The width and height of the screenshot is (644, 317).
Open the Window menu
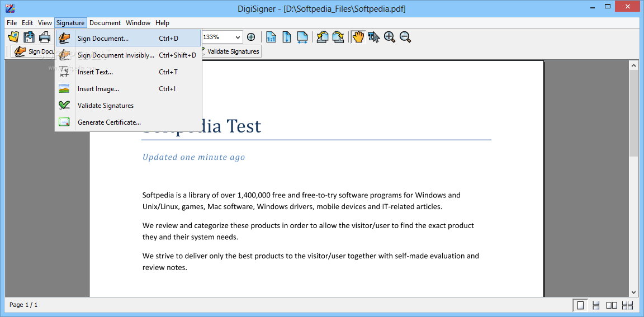pyautogui.click(x=138, y=22)
